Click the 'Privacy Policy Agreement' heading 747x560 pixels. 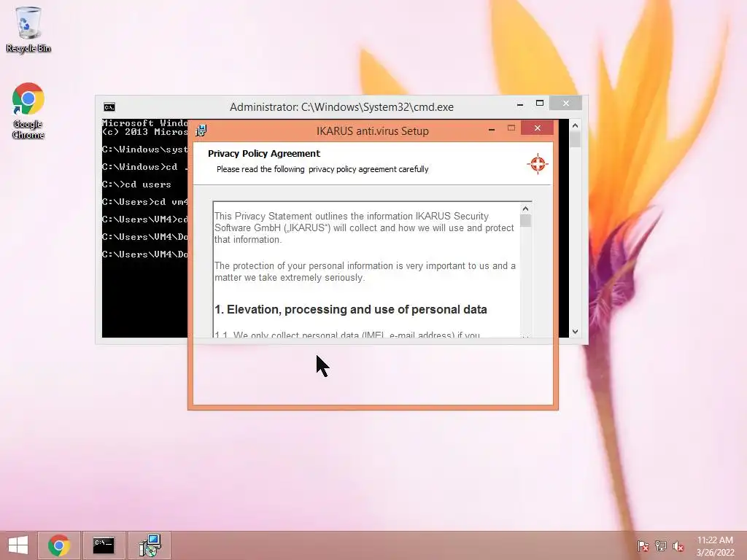(264, 153)
